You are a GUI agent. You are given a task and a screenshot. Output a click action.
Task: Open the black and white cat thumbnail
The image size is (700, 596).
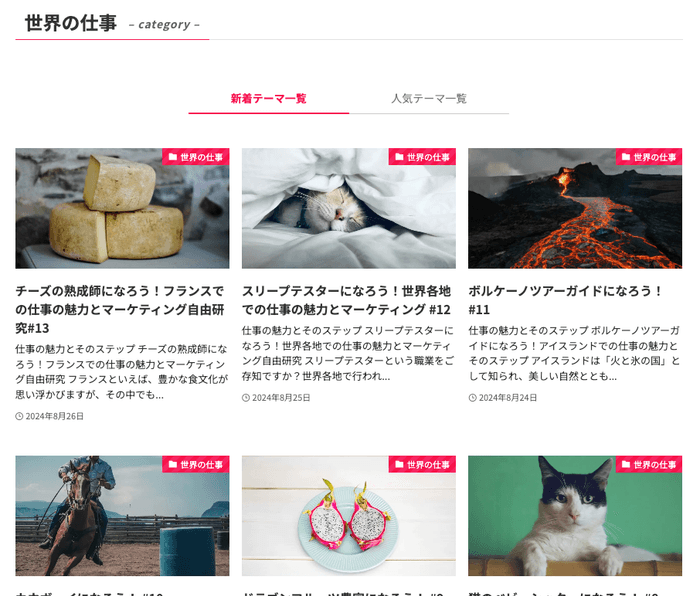tap(575, 516)
